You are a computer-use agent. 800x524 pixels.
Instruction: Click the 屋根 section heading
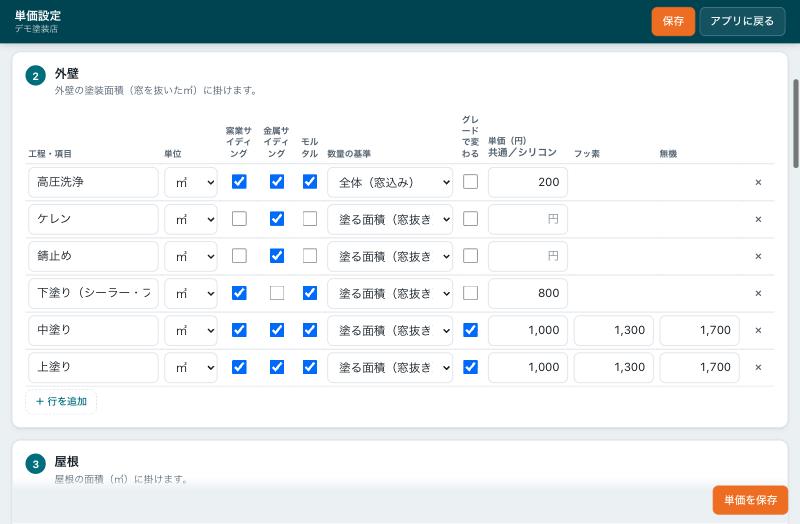[67, 462]
